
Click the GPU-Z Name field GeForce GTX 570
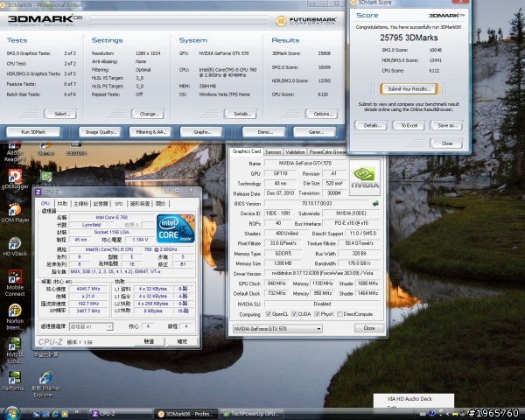(x=305, y=164)
